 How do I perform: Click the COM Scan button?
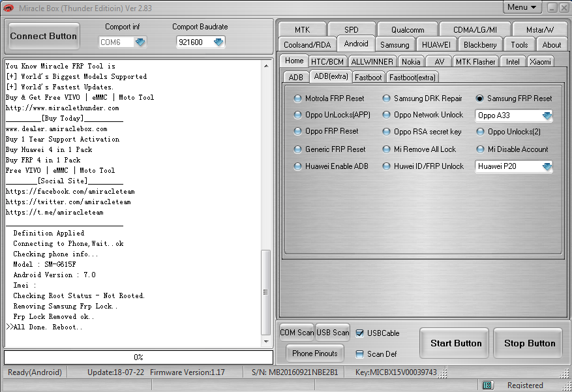click(297, 333)
